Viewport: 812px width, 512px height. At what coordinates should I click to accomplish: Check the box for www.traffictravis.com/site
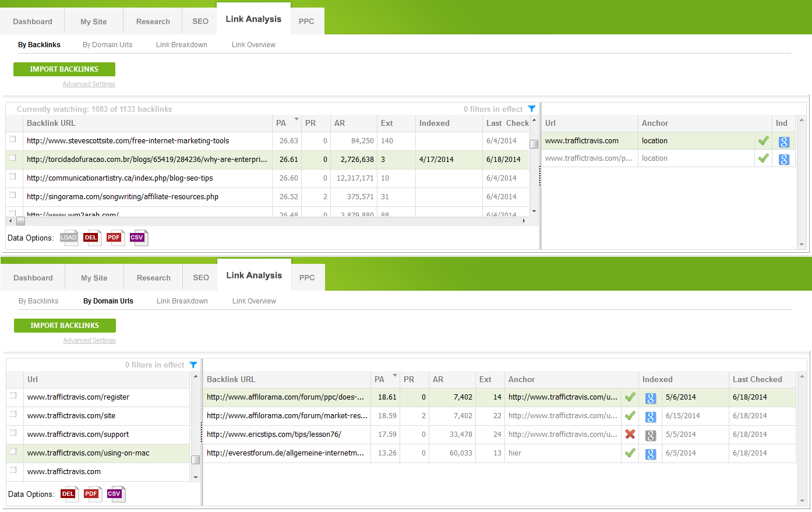click(x=13, y=414)
